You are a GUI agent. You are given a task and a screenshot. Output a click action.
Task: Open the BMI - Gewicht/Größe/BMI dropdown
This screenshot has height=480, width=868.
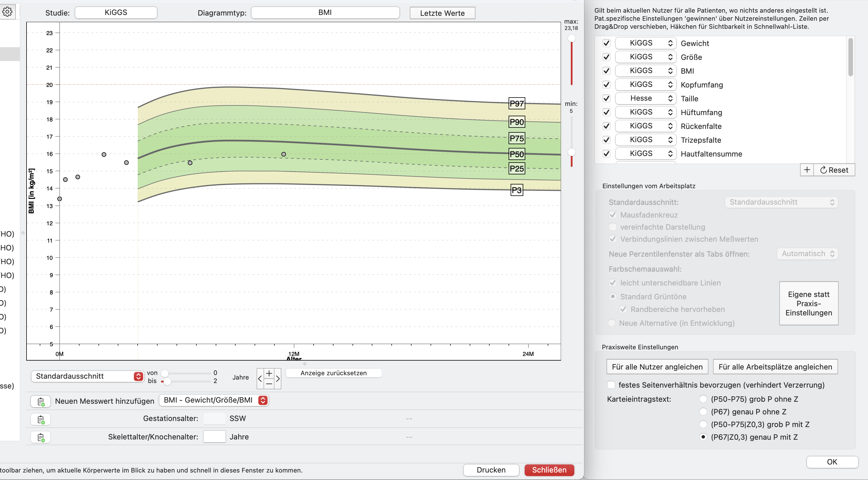[x=214, y=400]
